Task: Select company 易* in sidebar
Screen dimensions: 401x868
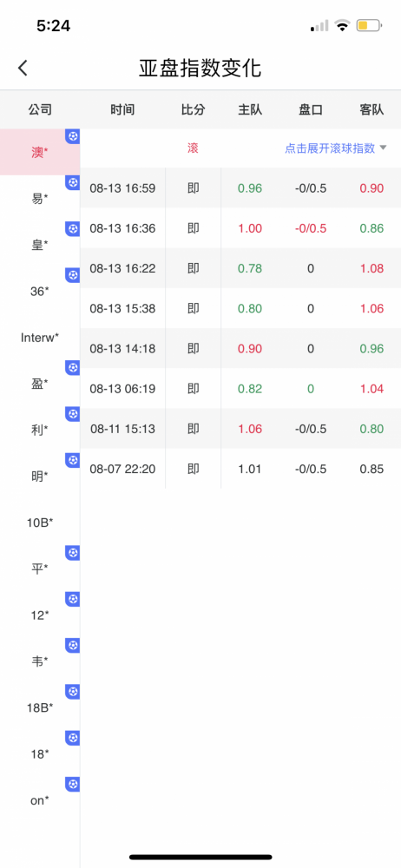Action: (40, 198)
